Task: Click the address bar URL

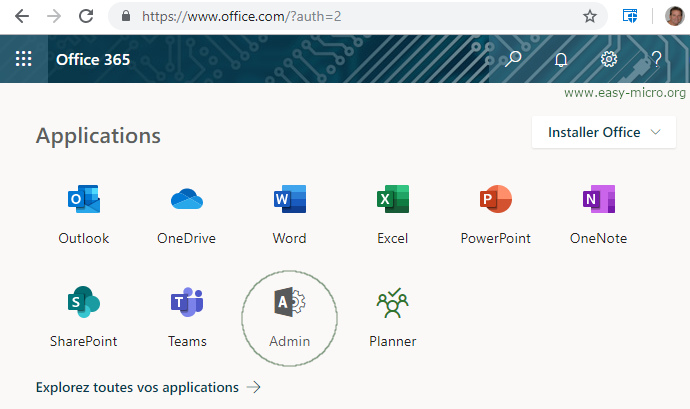Action: click(x=241, y=16)
